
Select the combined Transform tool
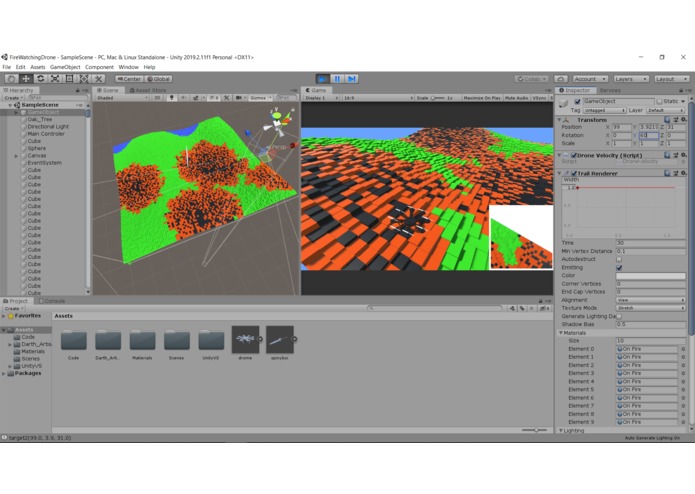pos(84,79)
